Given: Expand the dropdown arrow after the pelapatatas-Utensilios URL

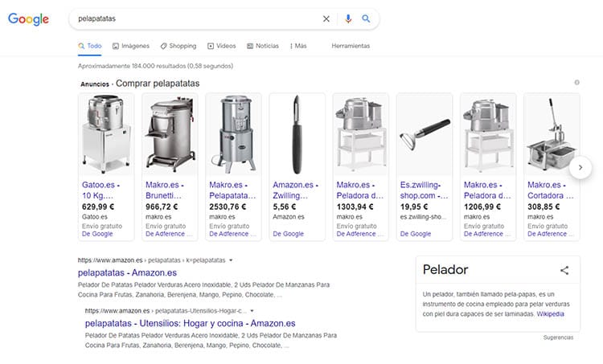Looking at the screenshot, I should tap(252, 311).
